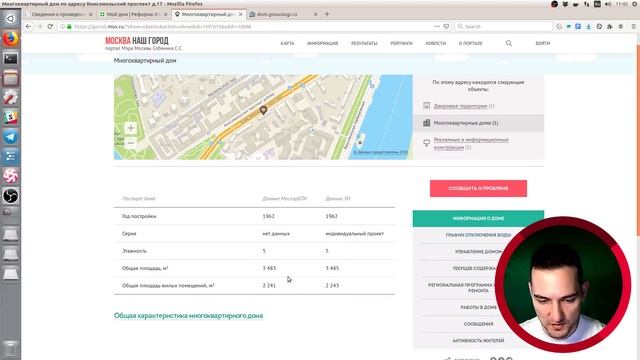Viewport: 640px width, 360px height.
Task: Open OBS Studio from the dock
Action: (10, 196)
